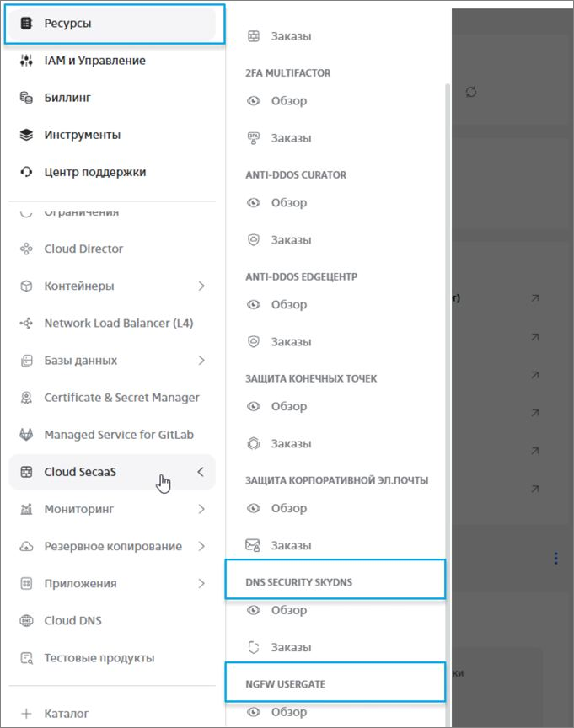Click the Cloud Director icon
Screen dimensions: 574x728
26,249
